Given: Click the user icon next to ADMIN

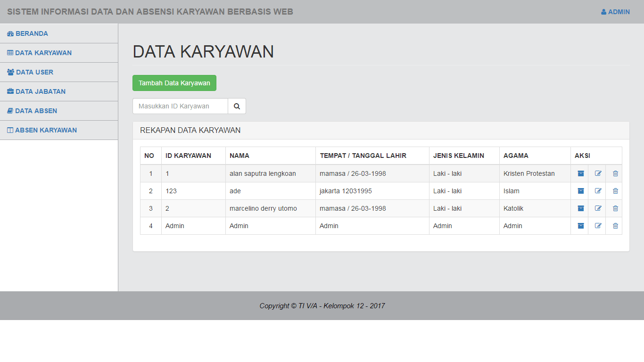Looking at the screenshot, I should [x=603, y=12].
